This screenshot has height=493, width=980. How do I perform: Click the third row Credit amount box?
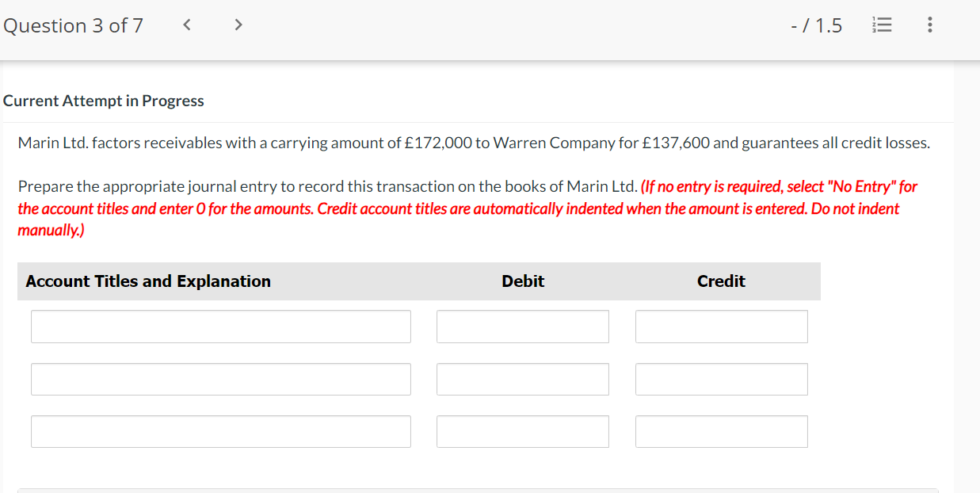pyautogui.click(x=721, y=431)
